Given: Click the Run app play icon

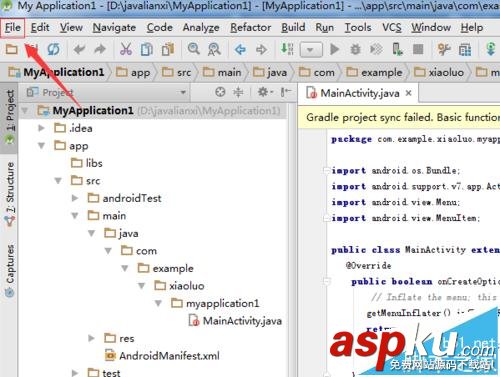Looking at the screenshot, I should click(334, 50).
